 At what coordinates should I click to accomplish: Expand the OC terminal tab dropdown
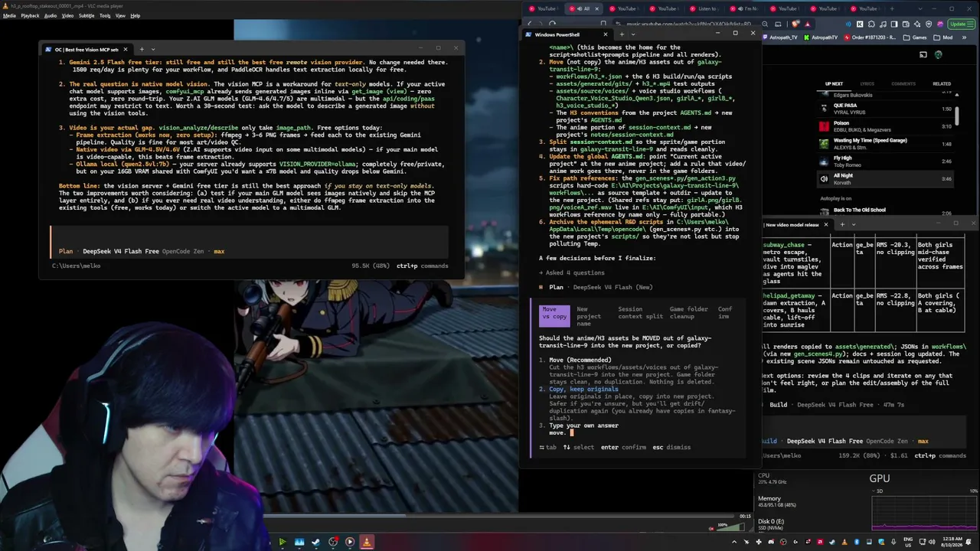[x=152, y=49]
